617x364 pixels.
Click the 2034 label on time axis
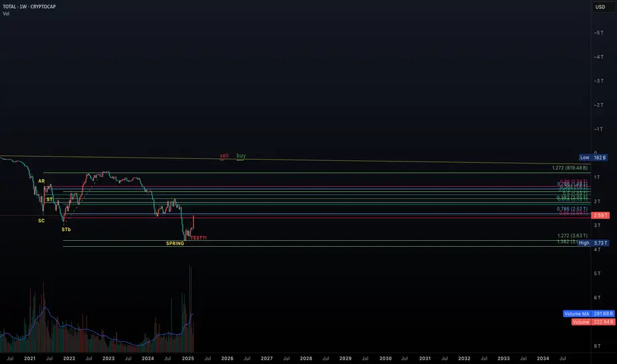pos(543,359)
